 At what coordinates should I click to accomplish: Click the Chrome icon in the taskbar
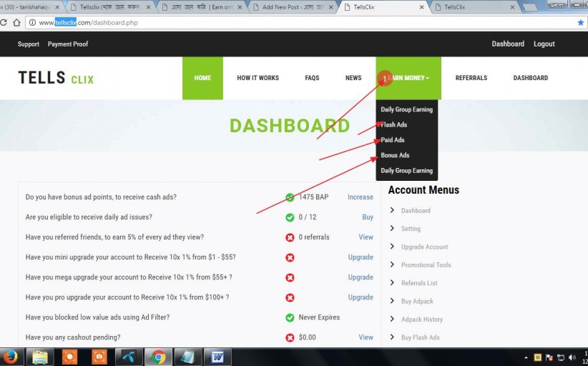click(x=158, y=356)
